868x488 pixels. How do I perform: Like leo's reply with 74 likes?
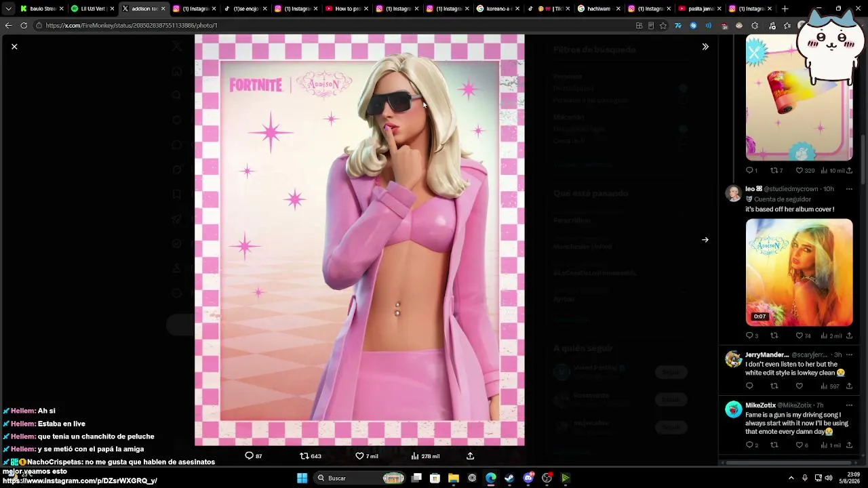(803, 335)
